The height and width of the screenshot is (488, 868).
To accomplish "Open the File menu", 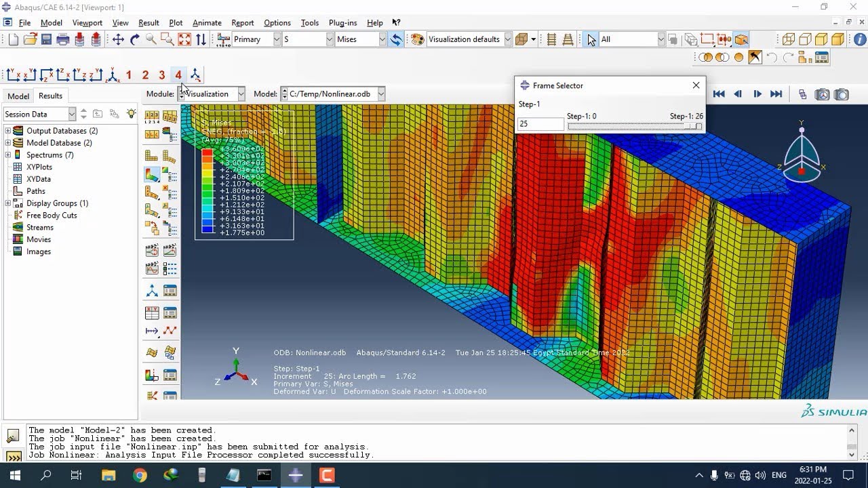I will 24,22.
